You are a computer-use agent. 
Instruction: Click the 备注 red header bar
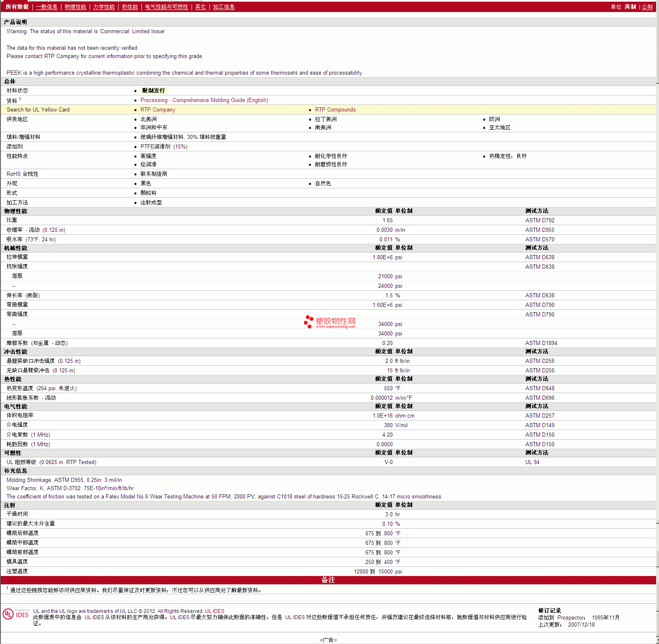coord(328,580)
